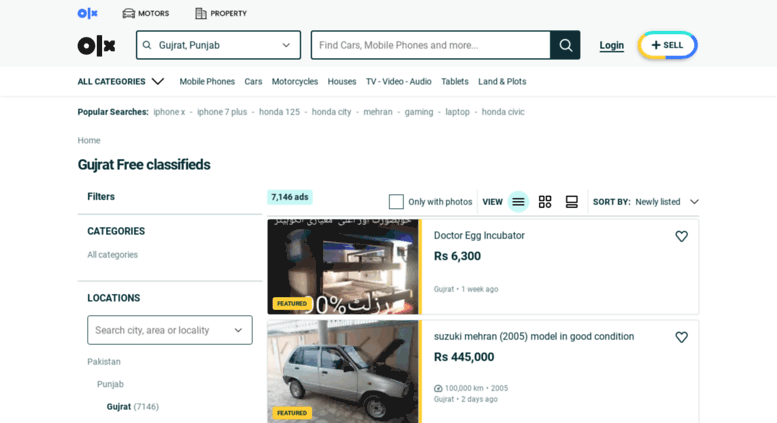
Task: Switch to grid view icon
Action: [x=545, y=202]
